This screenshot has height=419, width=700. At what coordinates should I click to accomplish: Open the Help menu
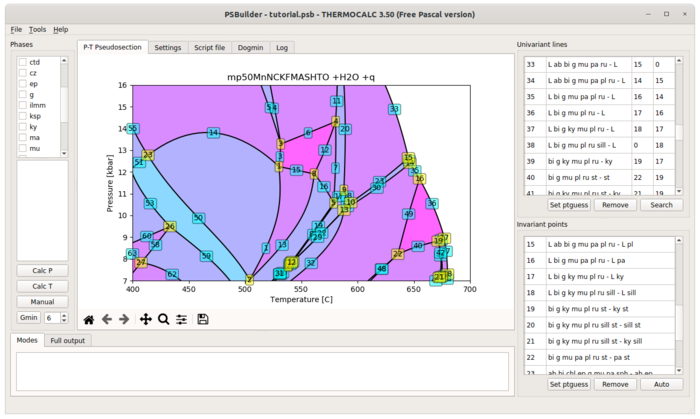tap(61, 29)
